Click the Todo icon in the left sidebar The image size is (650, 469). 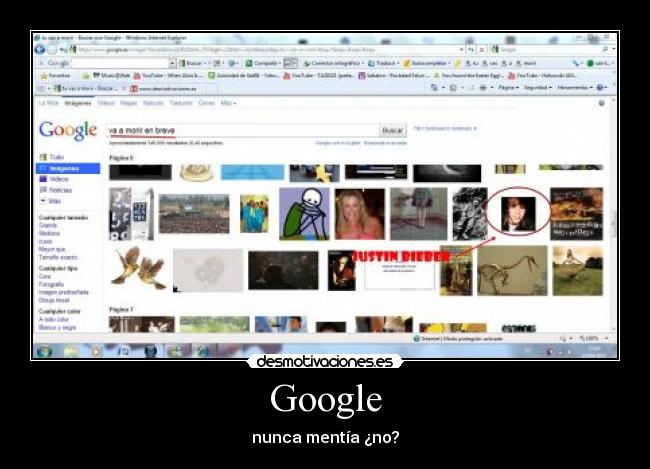pyautogui.click(x=43, y=157)
